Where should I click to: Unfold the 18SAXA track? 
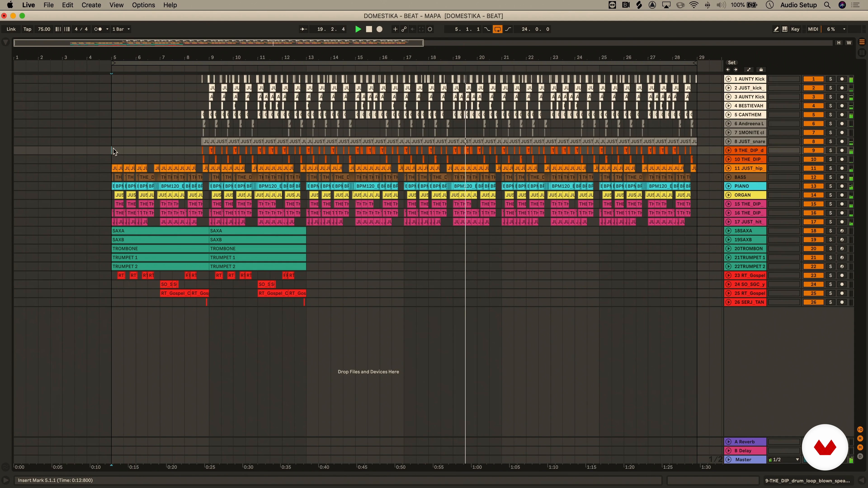728,231
